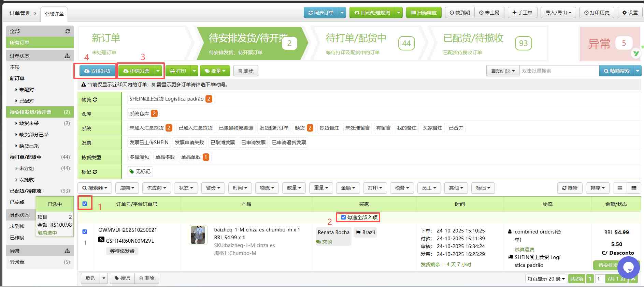The width and height of the screenshot is (644, 287).
Task: Open the 每页显示 20 条 page size dropdown
Action: [546, 279]
